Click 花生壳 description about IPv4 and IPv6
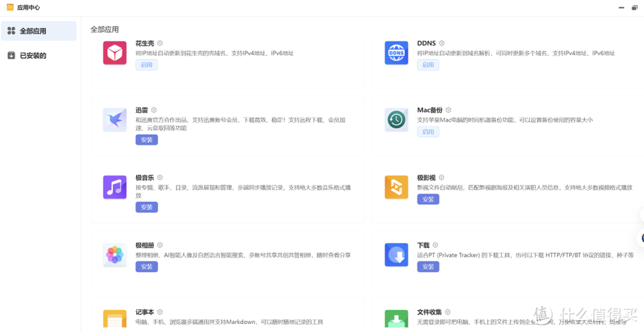The height and width of the screenshot is (332, 644). coord(215,53)
